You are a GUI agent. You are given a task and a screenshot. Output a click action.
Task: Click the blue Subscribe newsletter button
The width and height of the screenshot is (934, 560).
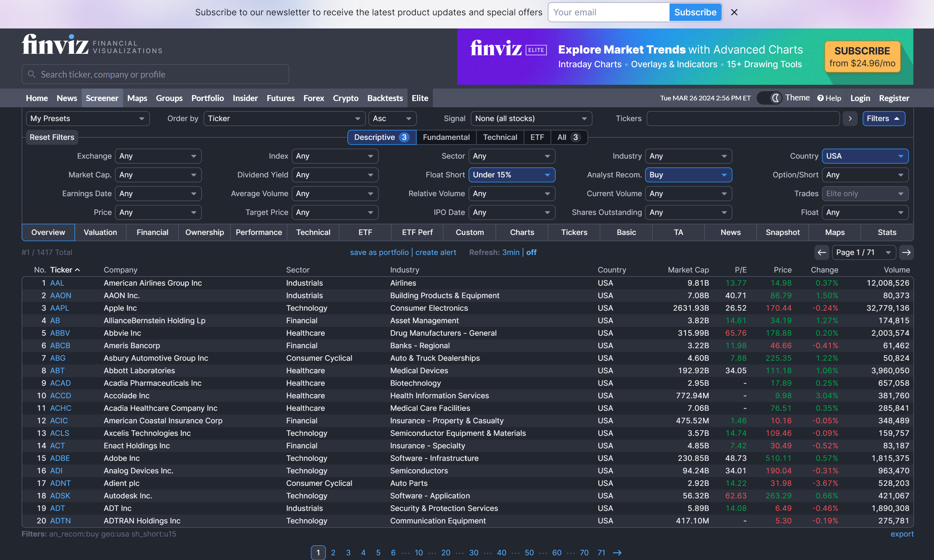[x=695, y=13]
